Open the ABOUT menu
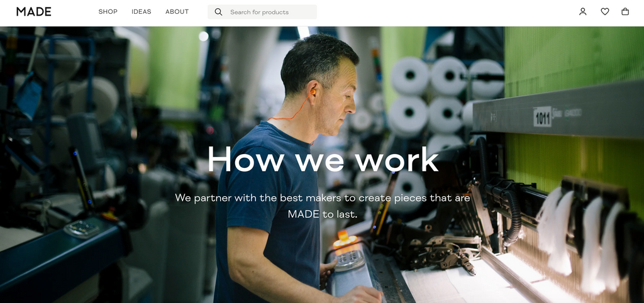 click(177, 12)
